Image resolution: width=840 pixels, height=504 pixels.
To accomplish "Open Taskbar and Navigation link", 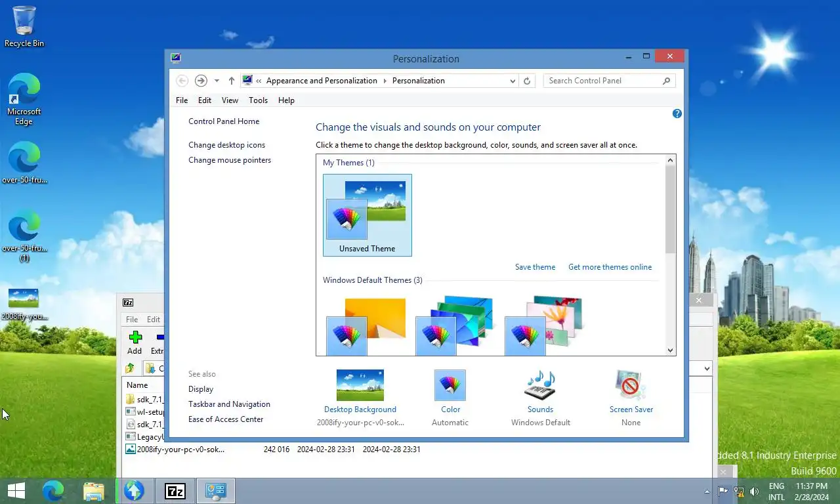I will (229, 404).
